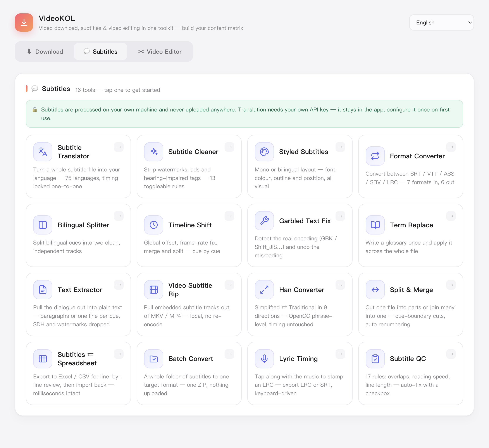Open the Lyric Timing tool title

tap(298, 359)
